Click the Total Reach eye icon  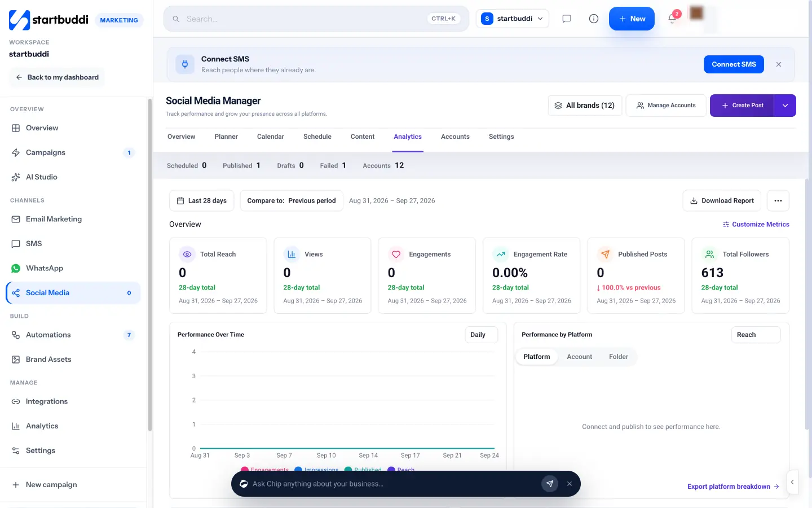[x=187, y=255]
